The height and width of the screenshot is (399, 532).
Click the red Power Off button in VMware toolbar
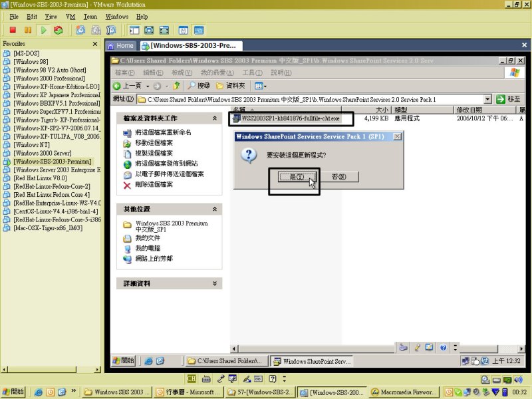13,30
